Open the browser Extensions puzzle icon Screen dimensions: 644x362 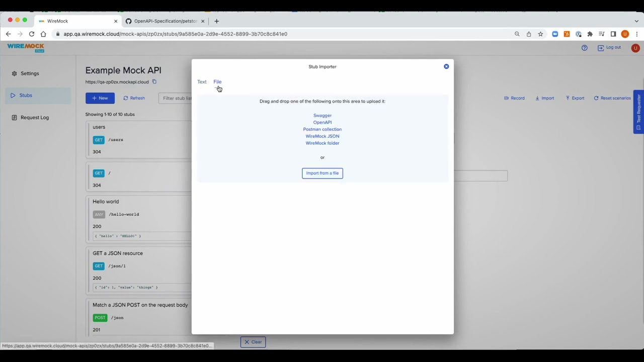(590, 34)
